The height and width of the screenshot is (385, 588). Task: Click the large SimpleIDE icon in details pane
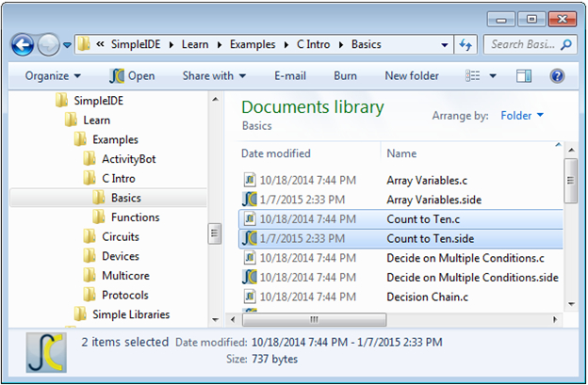[x=46, y=352]
